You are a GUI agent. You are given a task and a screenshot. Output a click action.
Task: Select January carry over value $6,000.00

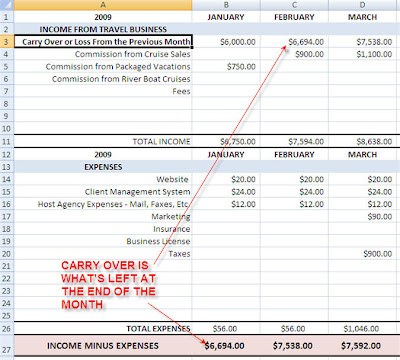click(226, 42)
